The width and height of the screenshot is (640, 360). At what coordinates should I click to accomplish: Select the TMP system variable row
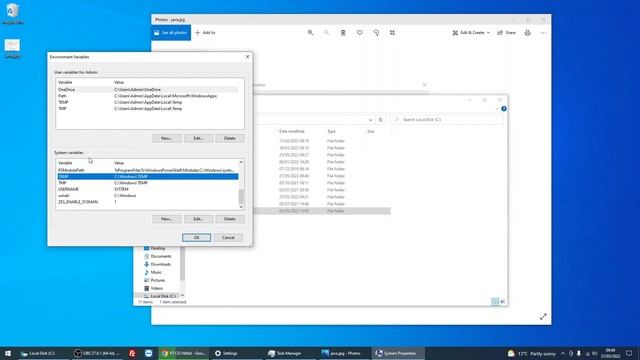pyautogui.click(x=147, y=183)
